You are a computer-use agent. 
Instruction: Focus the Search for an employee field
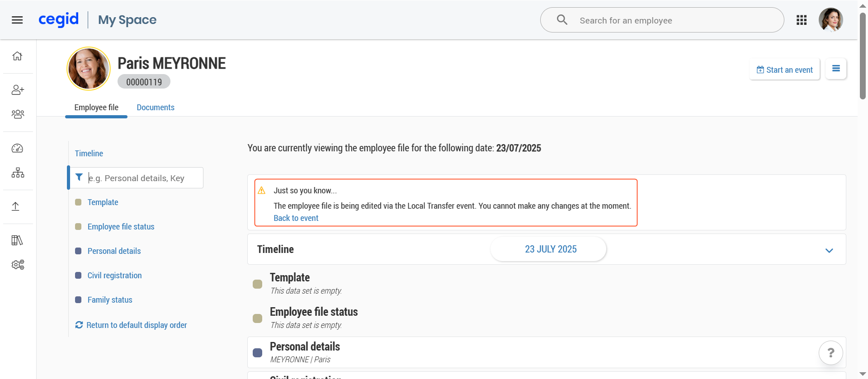point(674,20)
